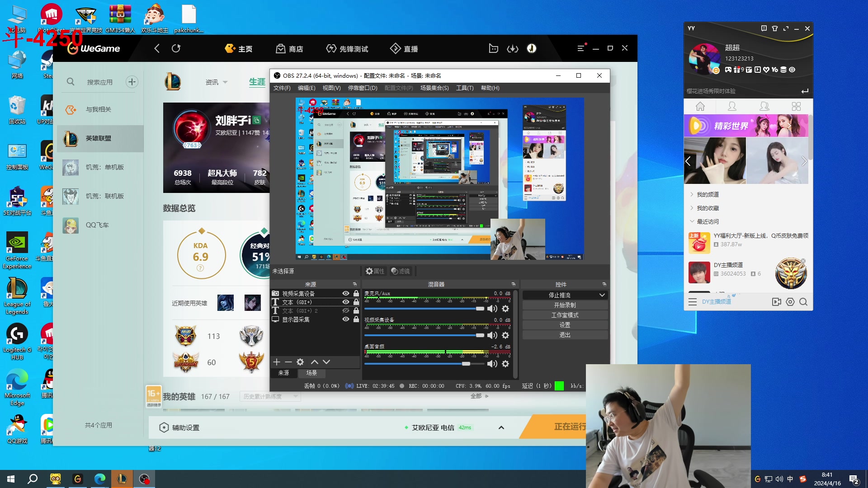Show next YY banner image
This screenshot has height=488, width=868.
[804, 161]
